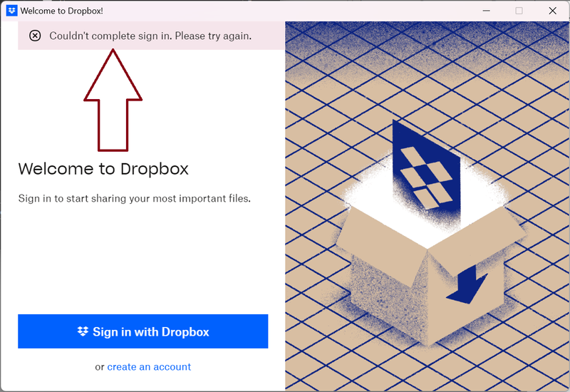Click the Dropbox box illustration
This screenshot has width=570, height=392.
click(427, 207)
